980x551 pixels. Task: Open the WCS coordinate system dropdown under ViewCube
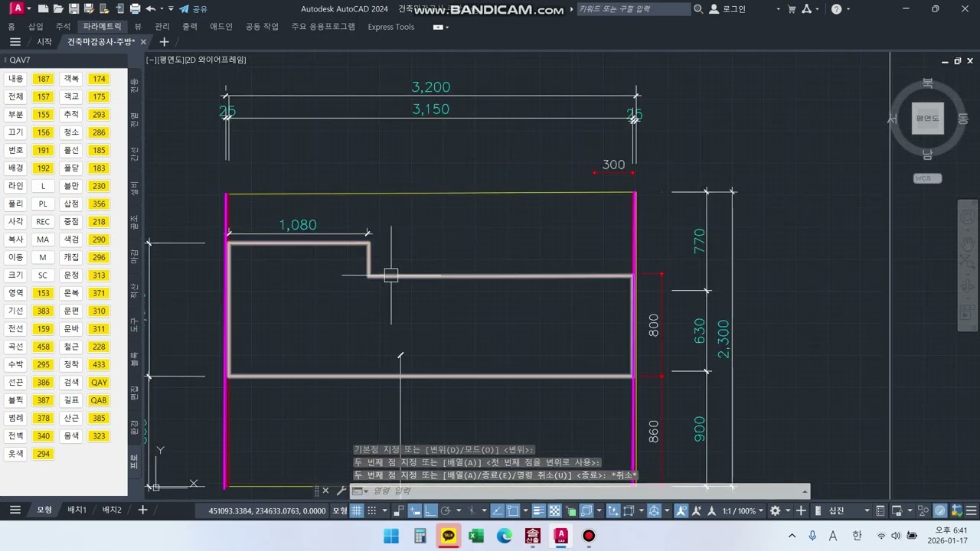(927, 178)
